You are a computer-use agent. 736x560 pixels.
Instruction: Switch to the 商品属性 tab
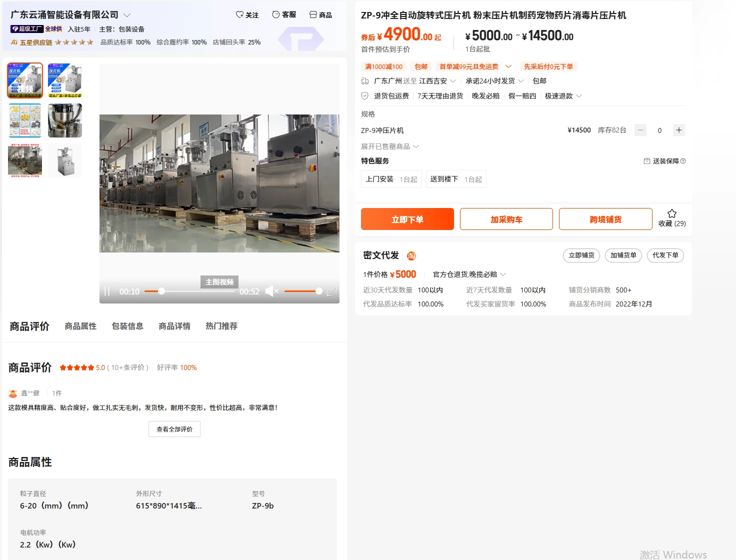point(80,326)
